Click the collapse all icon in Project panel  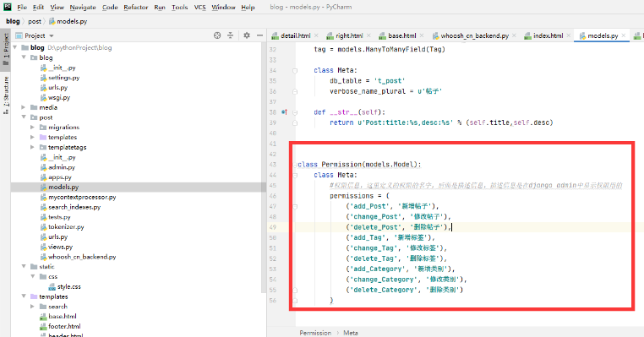(231, 35)
